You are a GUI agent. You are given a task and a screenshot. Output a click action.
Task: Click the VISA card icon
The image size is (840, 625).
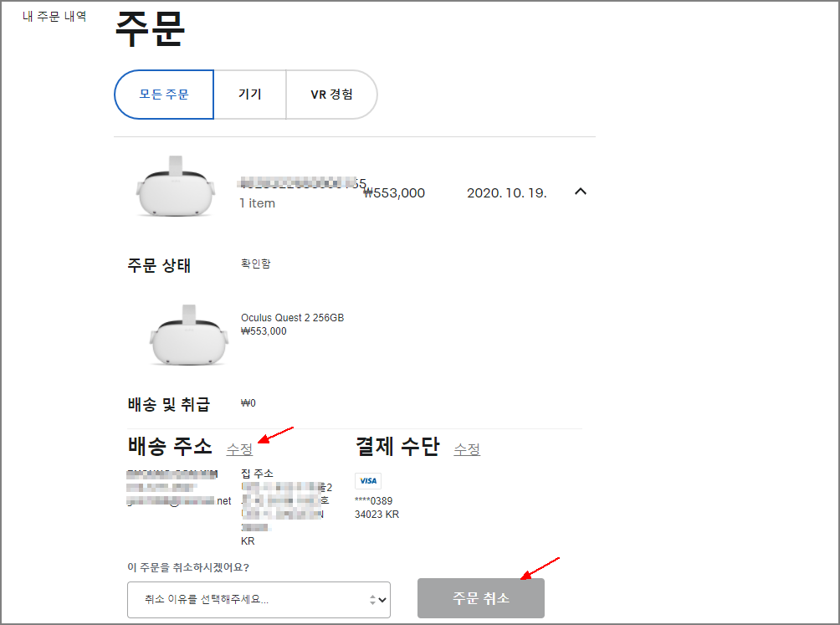coord(368,481)
